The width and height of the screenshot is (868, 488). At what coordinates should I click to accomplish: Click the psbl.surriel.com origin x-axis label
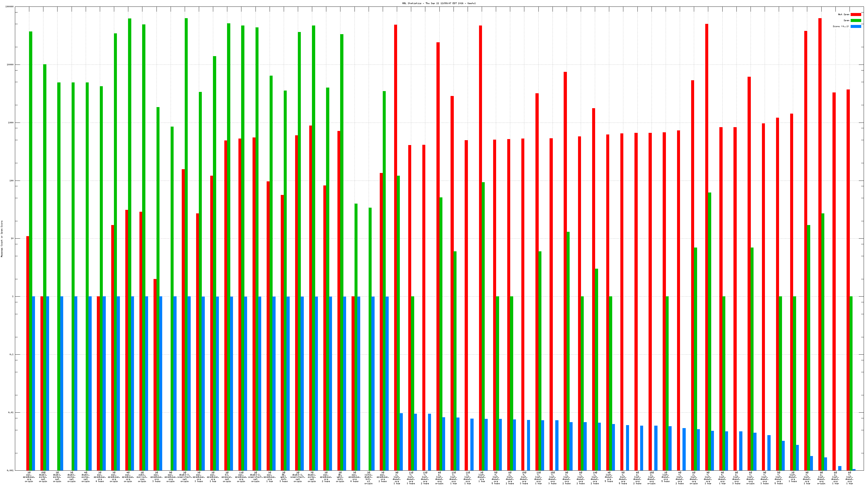point(142,477)
